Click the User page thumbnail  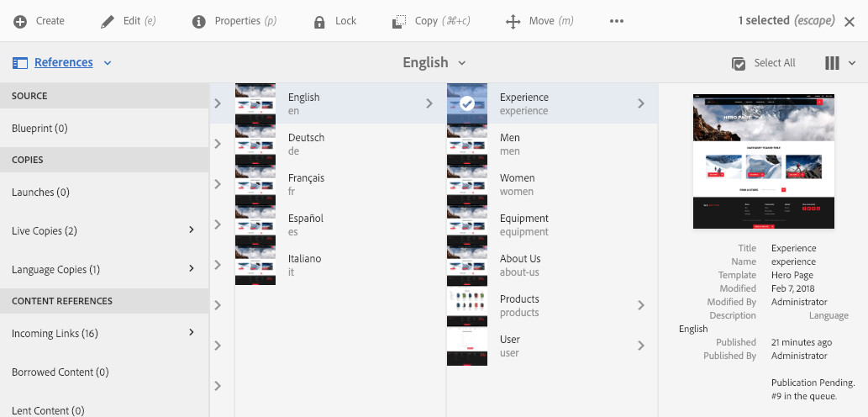(x=467, y=346)
